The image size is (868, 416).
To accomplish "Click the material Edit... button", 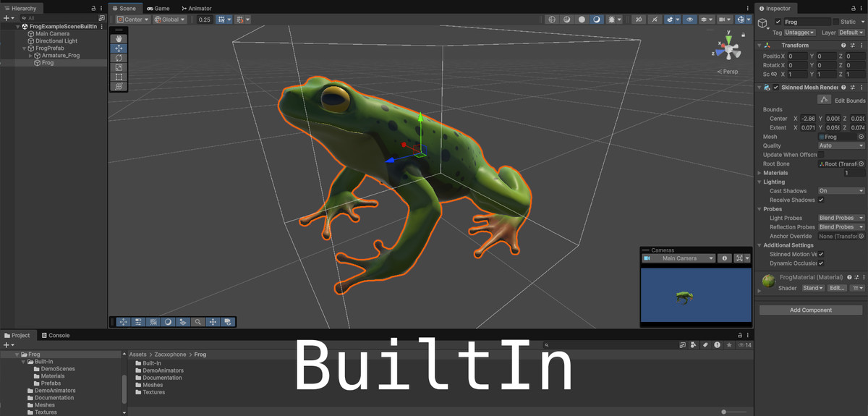I will 837,288.
